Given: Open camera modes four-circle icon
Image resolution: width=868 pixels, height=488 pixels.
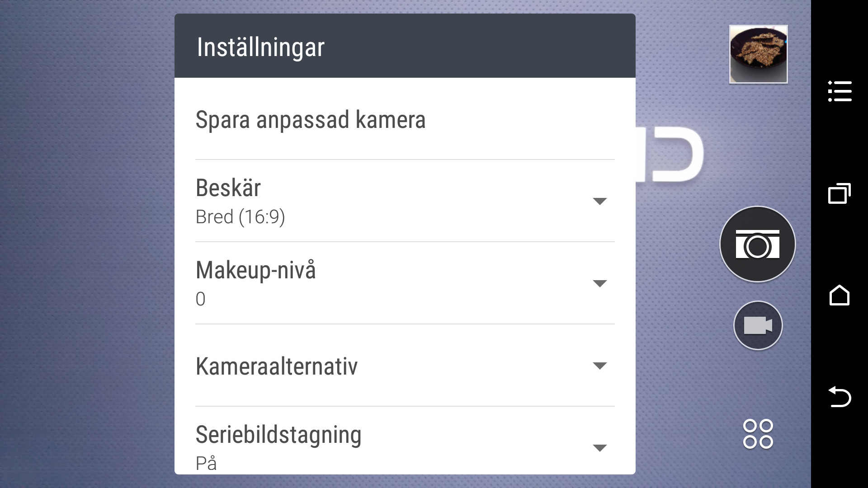Looking at the screenshot, I should coord(758,434).
